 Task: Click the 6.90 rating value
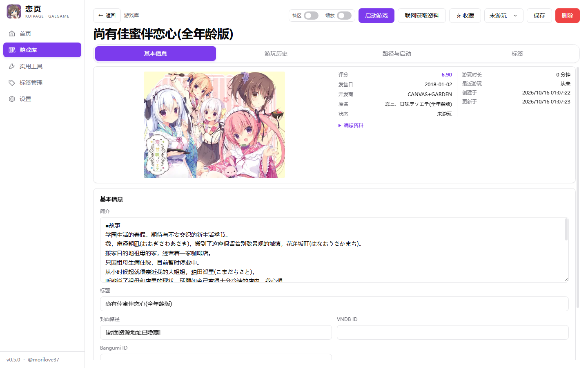point(447,75)
